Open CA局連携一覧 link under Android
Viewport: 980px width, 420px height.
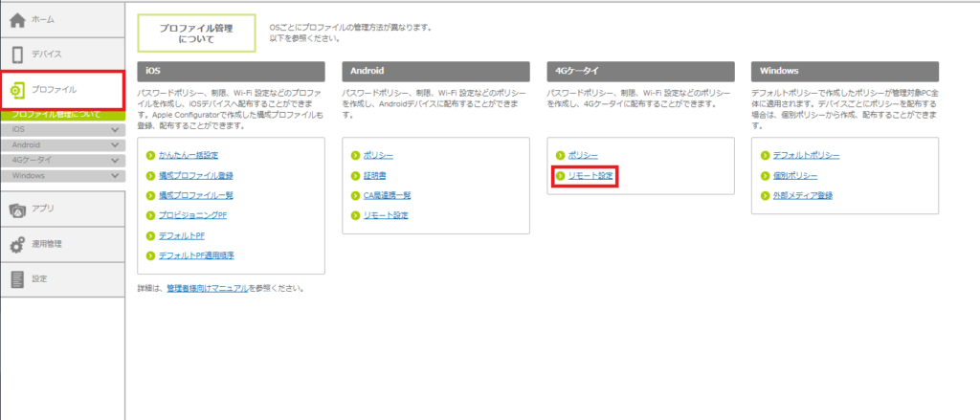pyautogui.click(x=381, y=195)
